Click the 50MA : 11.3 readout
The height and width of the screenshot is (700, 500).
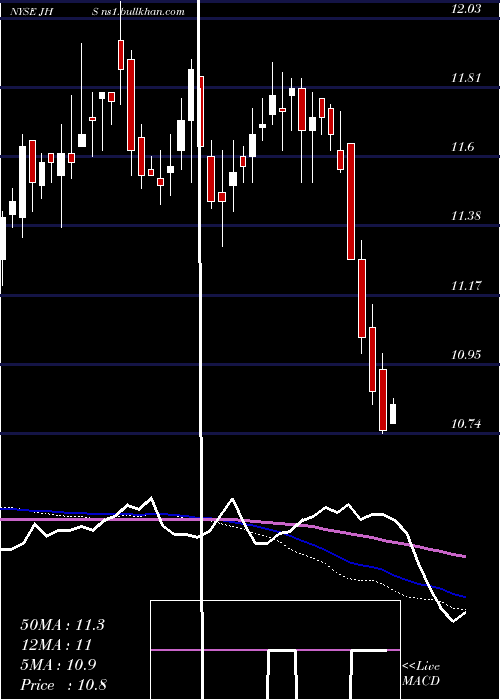point(62,625)
